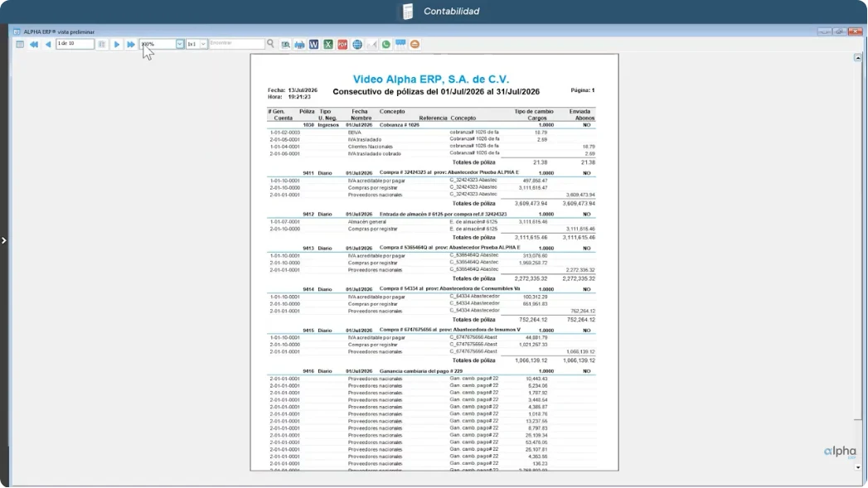Export report to web with globe icon
The height and width of the screenshot is (488, 868).
coord(357,44)
